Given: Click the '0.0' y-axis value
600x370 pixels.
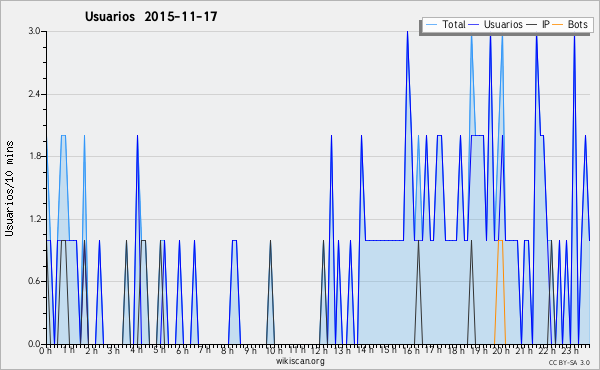Looking at the screenshot, I should pos(34,344).
